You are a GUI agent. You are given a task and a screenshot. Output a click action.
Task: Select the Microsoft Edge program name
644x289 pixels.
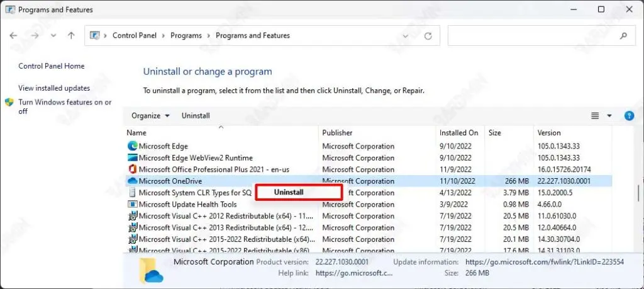pos(163,146)
